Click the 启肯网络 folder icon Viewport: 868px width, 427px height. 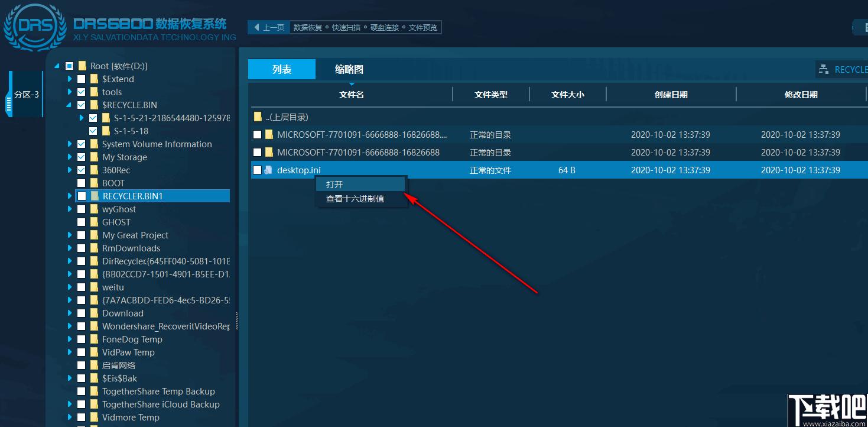coord(95,365)
